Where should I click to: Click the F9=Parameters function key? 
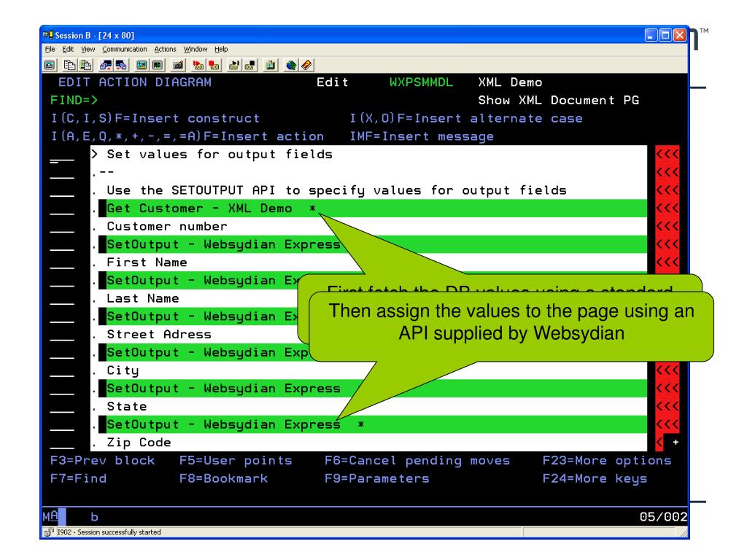pos(377,478)
